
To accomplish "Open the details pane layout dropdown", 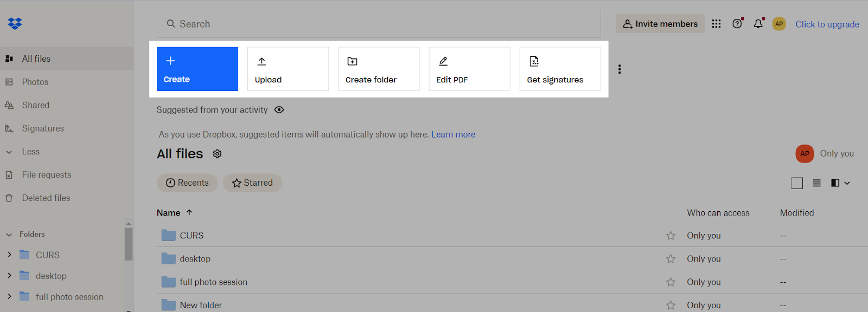I will point(840,183).
